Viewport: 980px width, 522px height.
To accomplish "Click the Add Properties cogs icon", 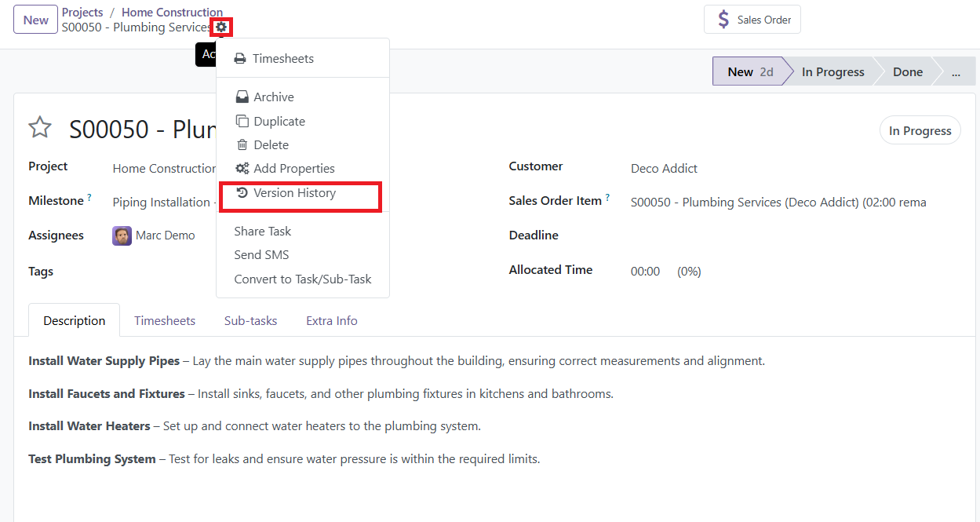I will 242,169.
